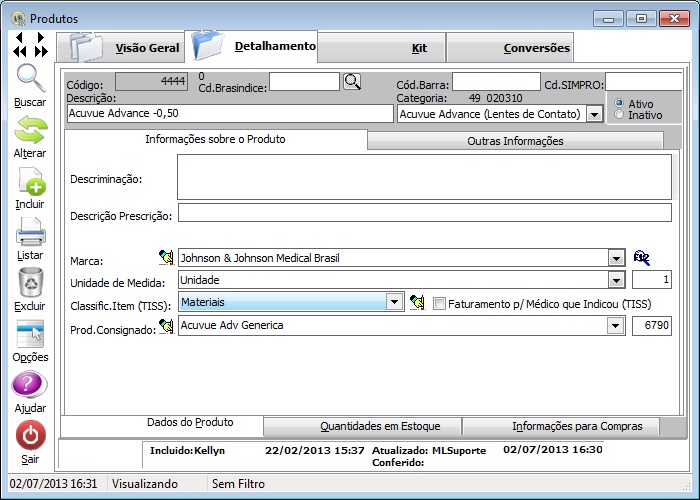Open the Outras Informações tab
This screenshot has height=500, width=700.
coord(515,141)
